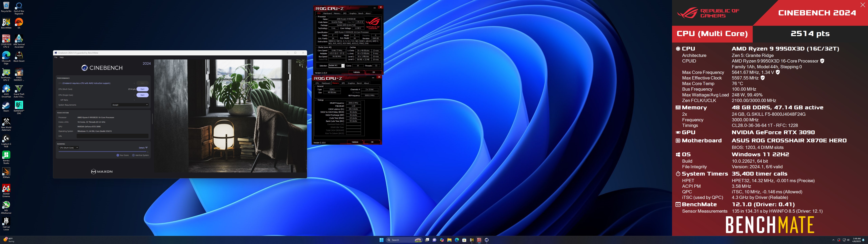This screenshot has height=244, width=868.
Task: Open God of War Ragnarök desktop icon
Action: click(19, 8)
